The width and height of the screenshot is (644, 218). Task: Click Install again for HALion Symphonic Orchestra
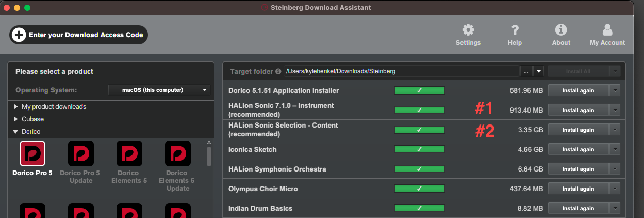(x=578, y=169)
